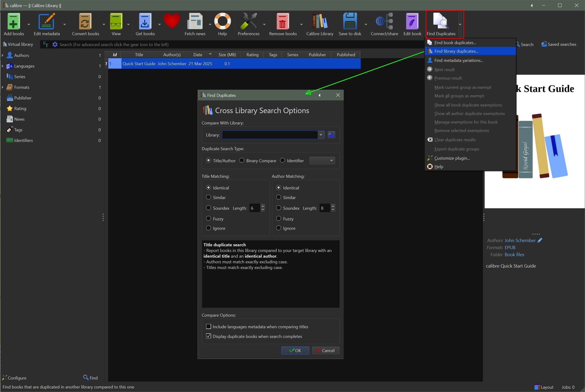Open the Add books dropdown arrow

[x=29, y=24]
